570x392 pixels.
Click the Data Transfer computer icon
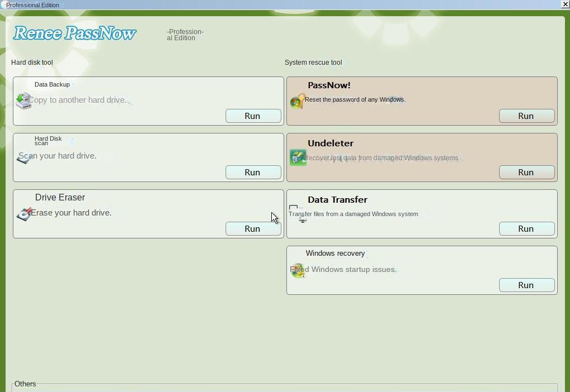tap(298, 214)
